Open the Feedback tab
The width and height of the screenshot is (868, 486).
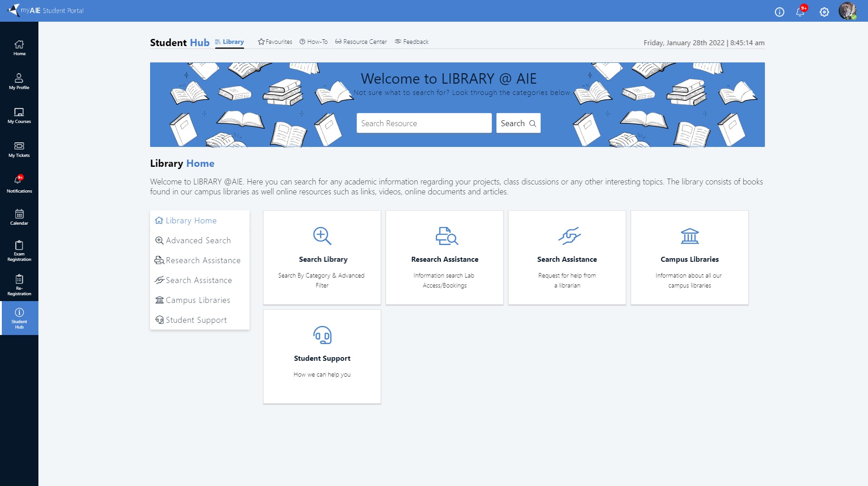[x=411, y=42]
